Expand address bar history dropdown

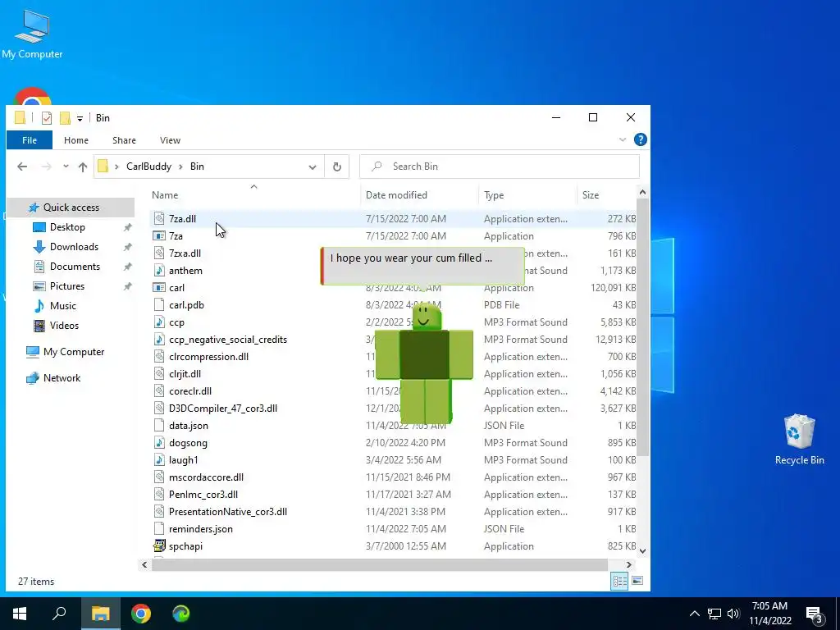(x=313, y=167)
